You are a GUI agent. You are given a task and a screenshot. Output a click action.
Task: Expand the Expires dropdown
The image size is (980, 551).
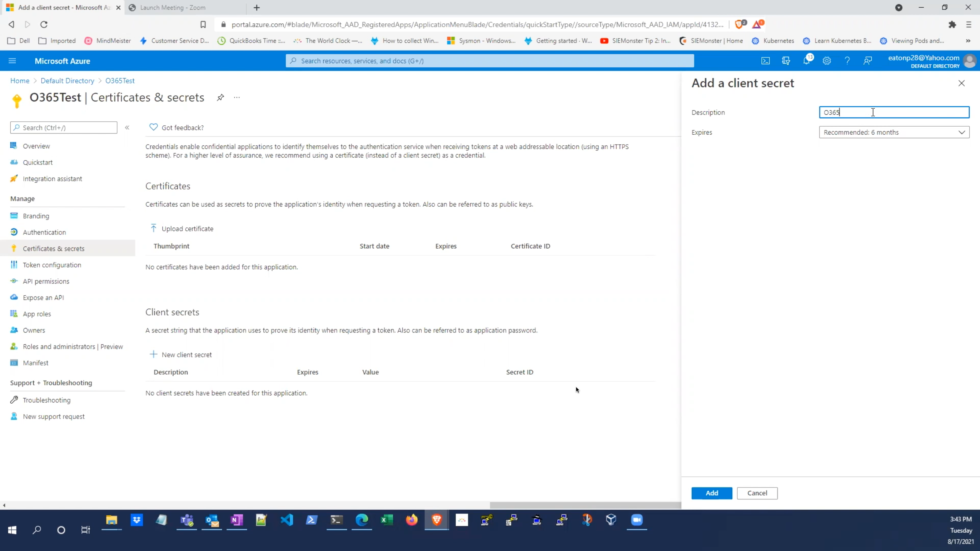click(x=894, y=132)
